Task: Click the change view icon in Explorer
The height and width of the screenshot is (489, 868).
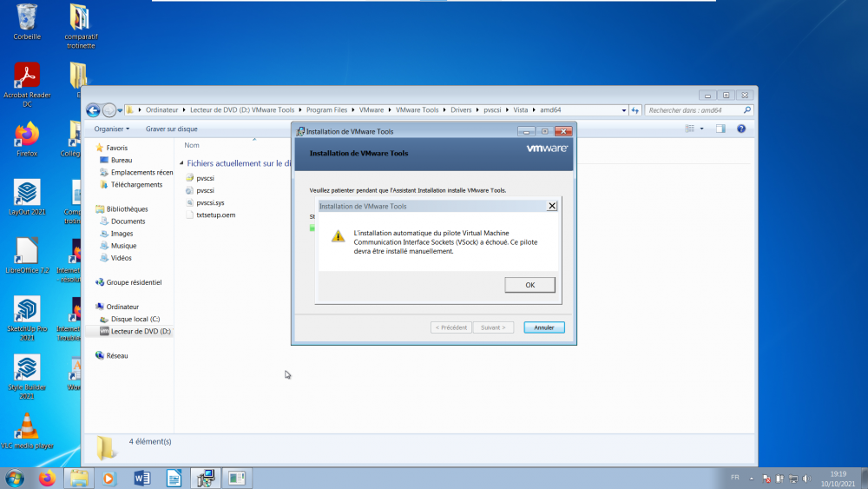Action: point(690,129)
